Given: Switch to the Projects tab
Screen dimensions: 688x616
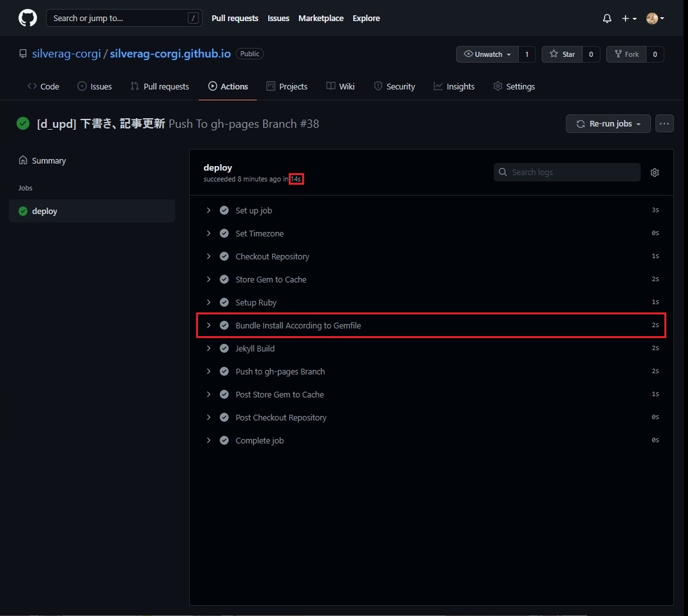Looking at the screenshot, I should 287,86.
